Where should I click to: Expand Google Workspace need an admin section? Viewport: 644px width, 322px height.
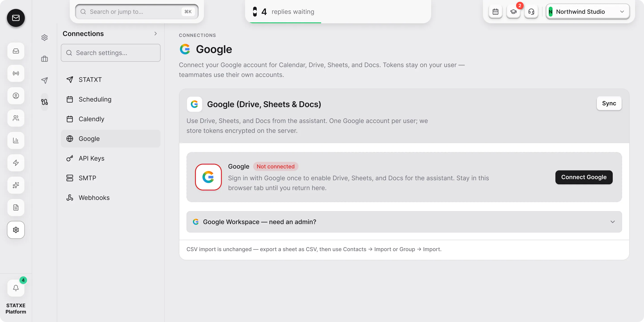[x=404, y=222]
